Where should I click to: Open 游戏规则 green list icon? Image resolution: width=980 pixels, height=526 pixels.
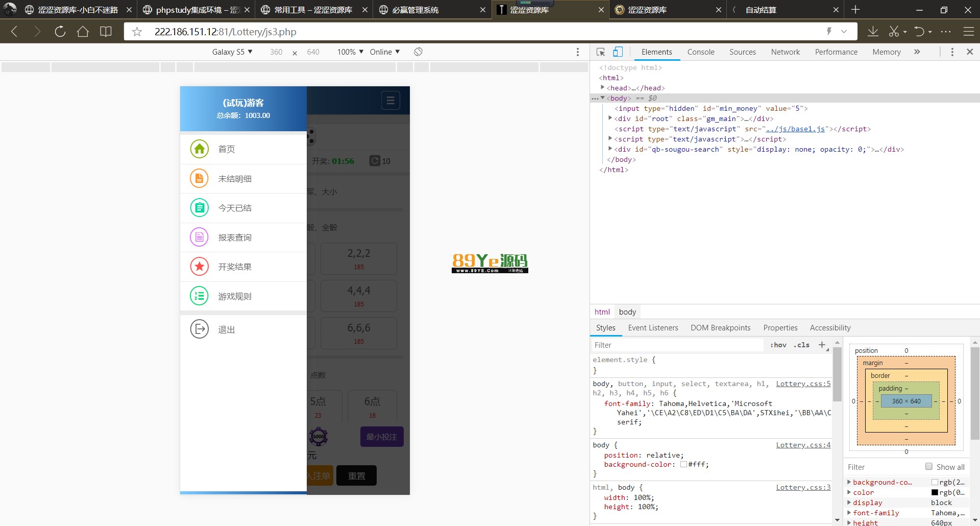pyautogui.click(x=200, y=296)
